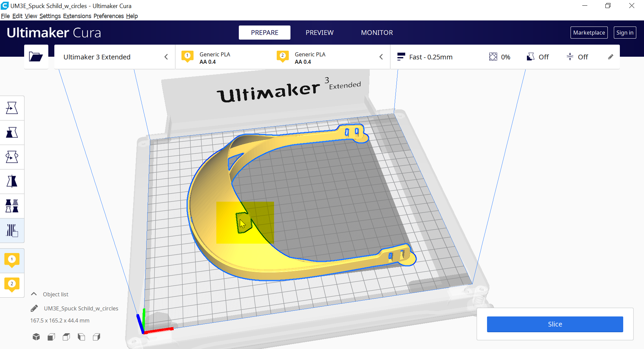Open Per Model Settings tool
The height and width of the screenshot is (349, 644).
12,206
